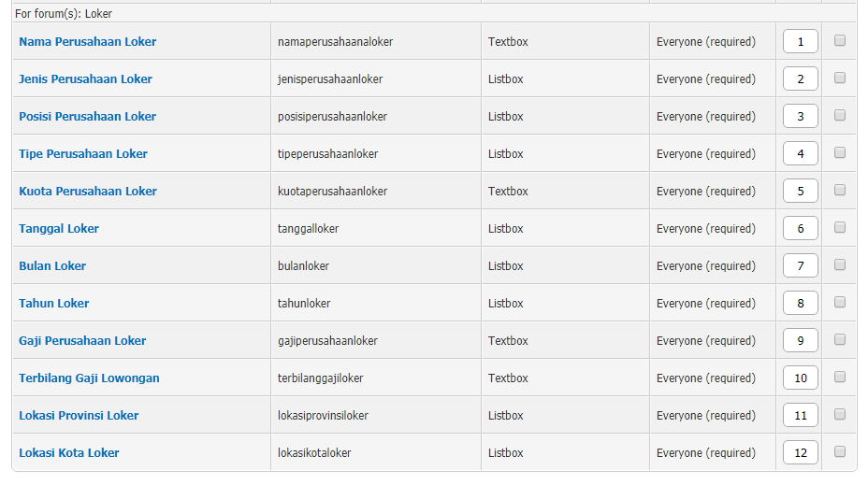Open the Tahun Loker field link
Screen dimensions: 868x485
tap(53, 304)
